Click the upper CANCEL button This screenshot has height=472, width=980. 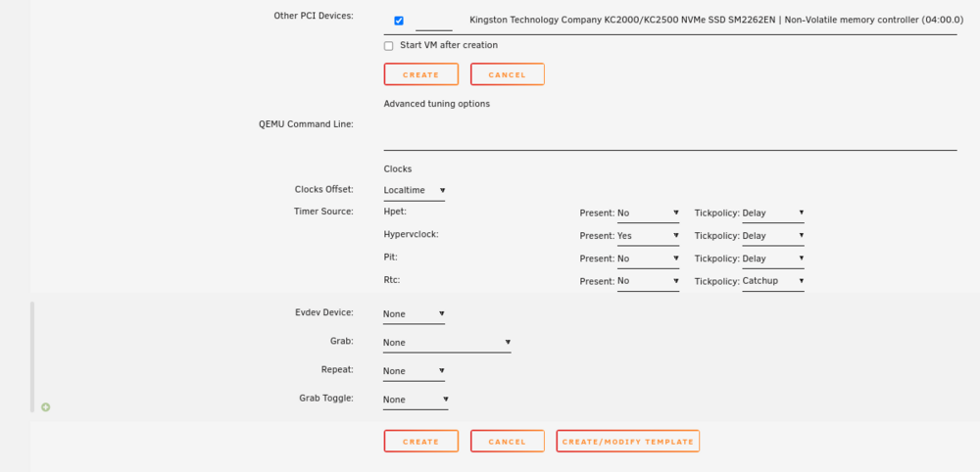507,74
